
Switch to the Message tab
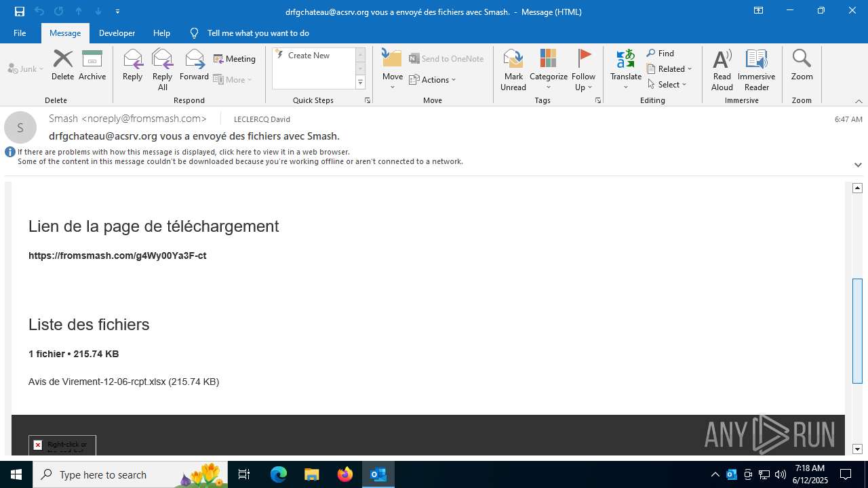click(65, 33)
